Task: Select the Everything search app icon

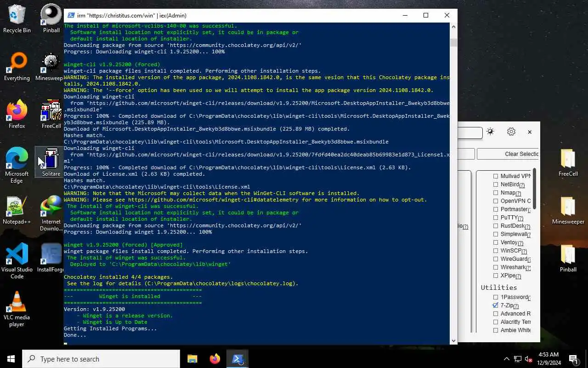Action: pos(17,67)
